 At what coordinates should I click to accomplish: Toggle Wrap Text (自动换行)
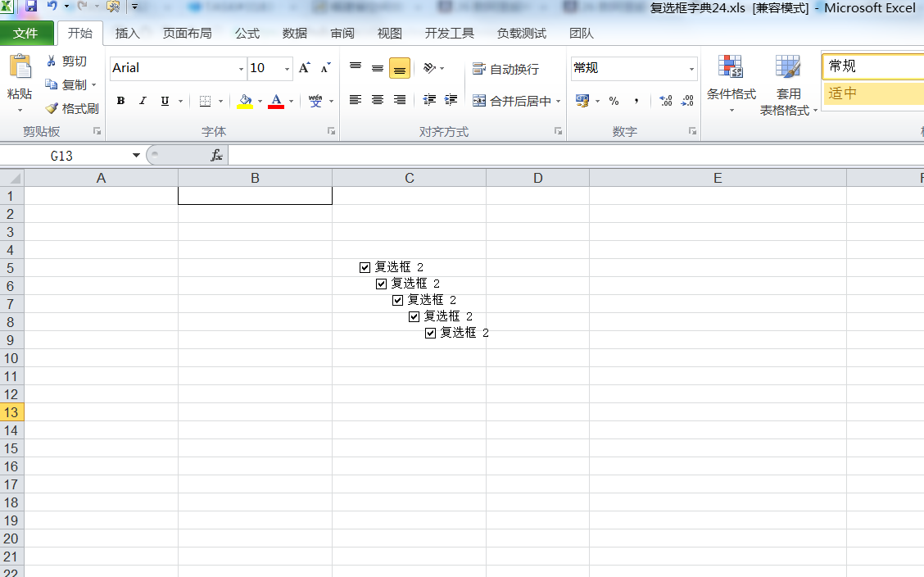(x=505, y=69)
